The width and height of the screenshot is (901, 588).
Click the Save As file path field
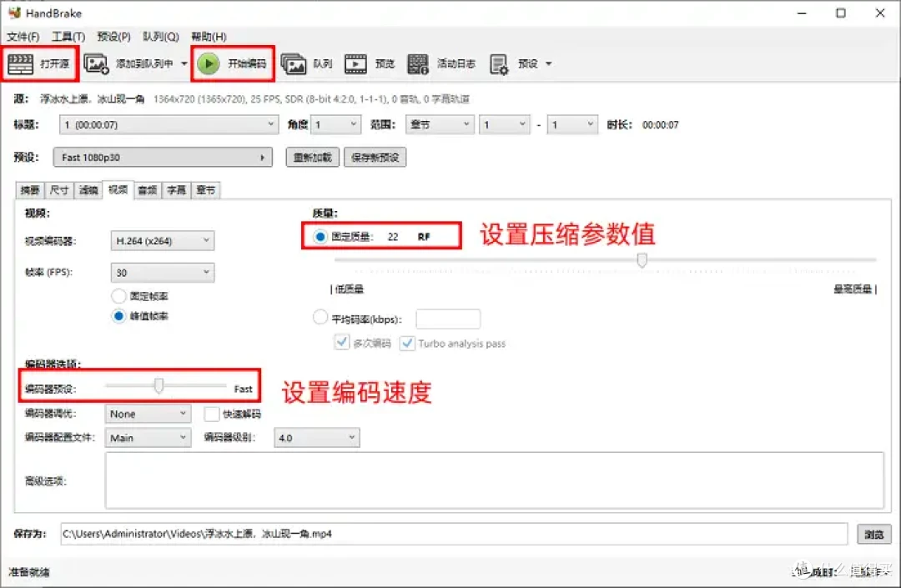(x=454, y=534)
